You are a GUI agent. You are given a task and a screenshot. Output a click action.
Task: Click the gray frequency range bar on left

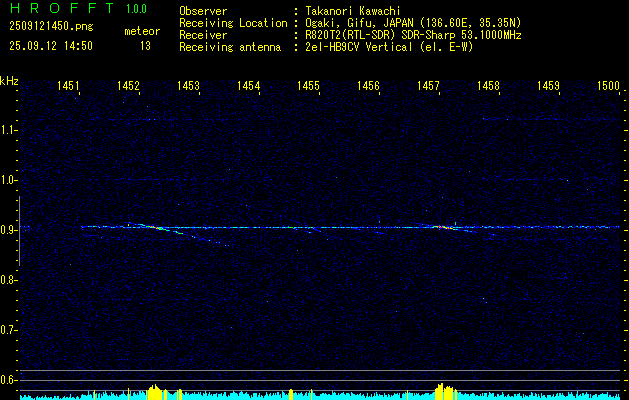[x=19, y=231]
